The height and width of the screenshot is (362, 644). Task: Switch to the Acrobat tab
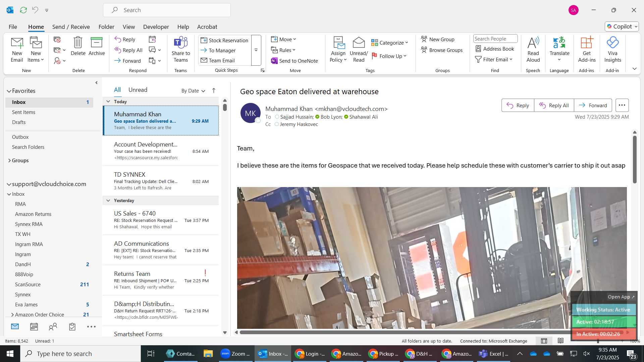pos(207,27)
